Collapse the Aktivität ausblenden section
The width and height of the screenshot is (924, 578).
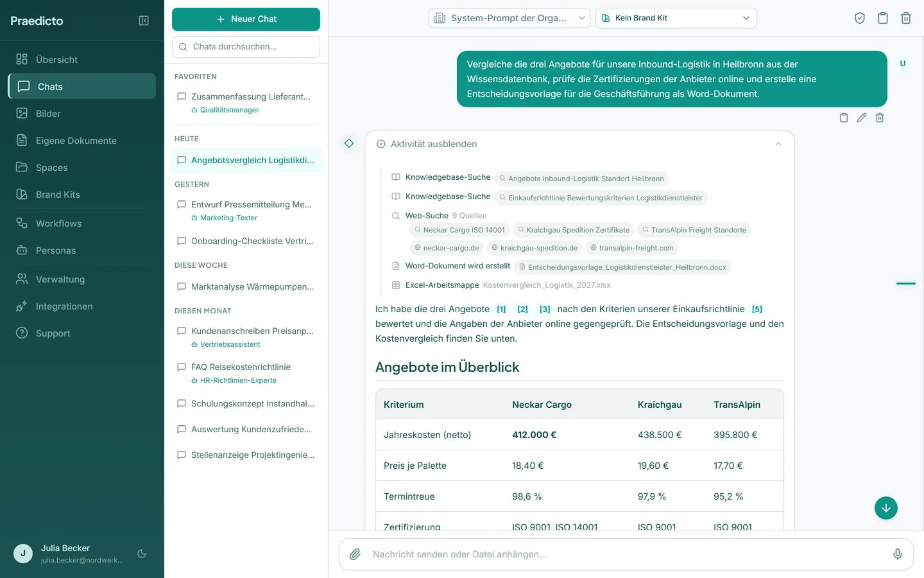pyautogui.click(x=579, y=144)
